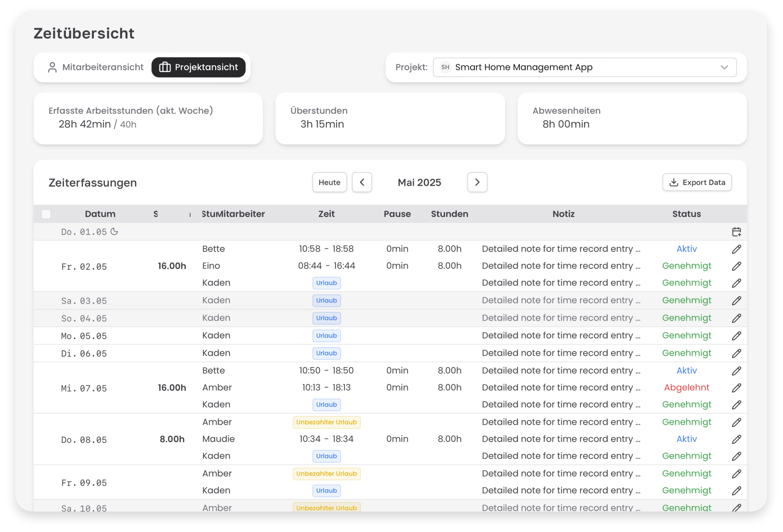
Task: Toggle select-all checkbox in table header
Action: coord(46,214)
